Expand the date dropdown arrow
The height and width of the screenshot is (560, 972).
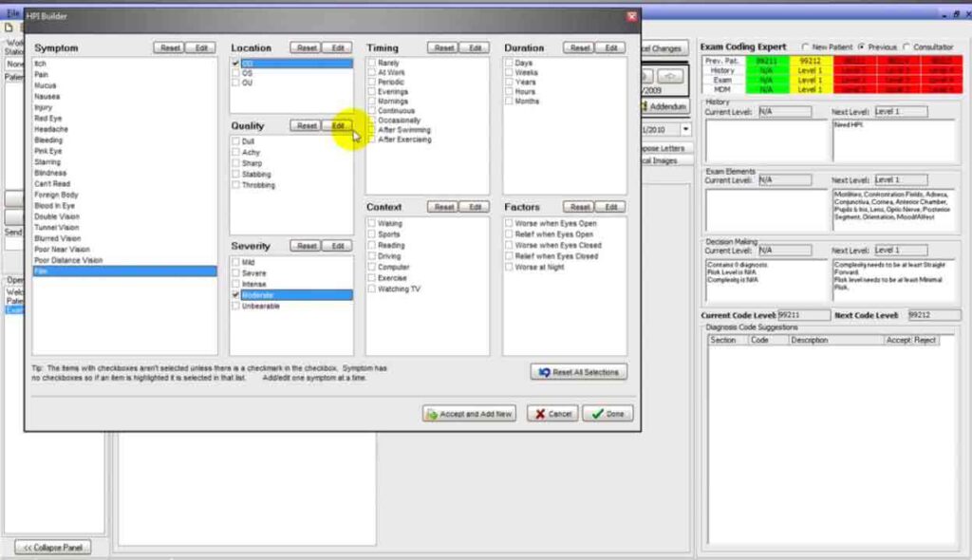(685, 130)
